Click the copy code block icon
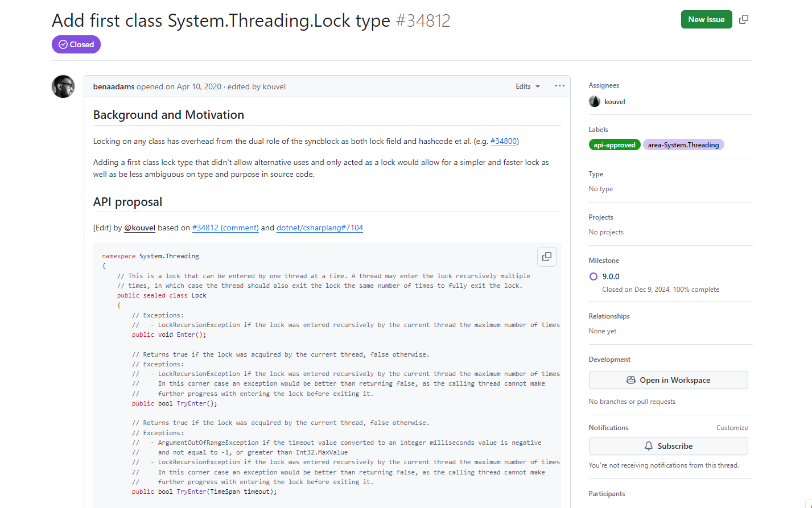812x508 pixels. (546, 257)
